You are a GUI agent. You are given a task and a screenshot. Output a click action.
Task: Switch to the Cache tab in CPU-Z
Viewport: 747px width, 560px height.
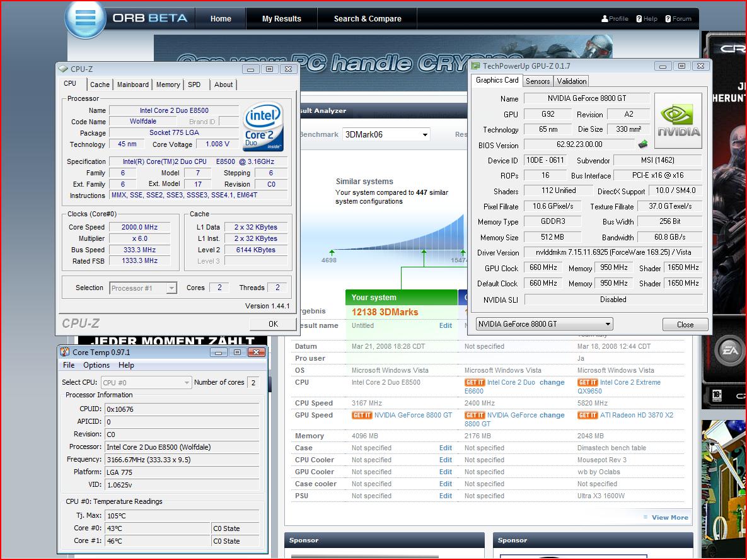pos(100,85)
